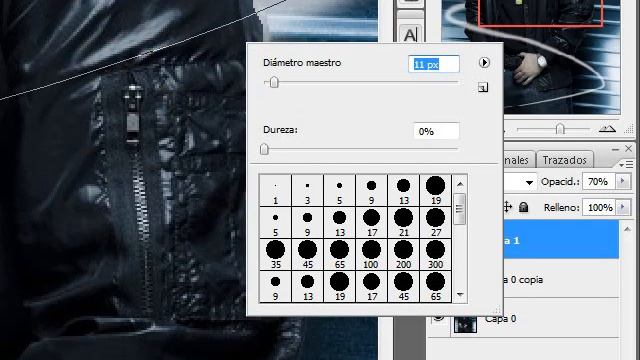Image resolution: width=640 pixels, height=360 pixels.
Task: Open the Opacidad slider arrow
Action: coord(623,181)
